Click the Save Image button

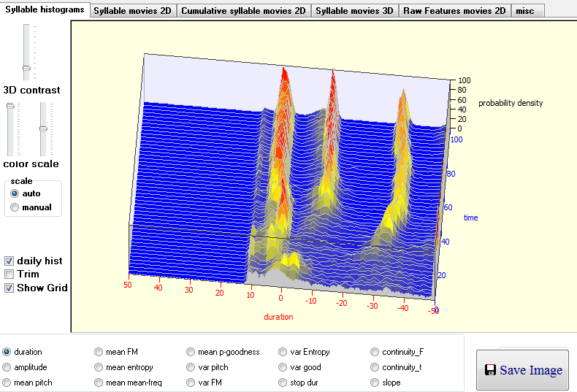tap(523, 370)
